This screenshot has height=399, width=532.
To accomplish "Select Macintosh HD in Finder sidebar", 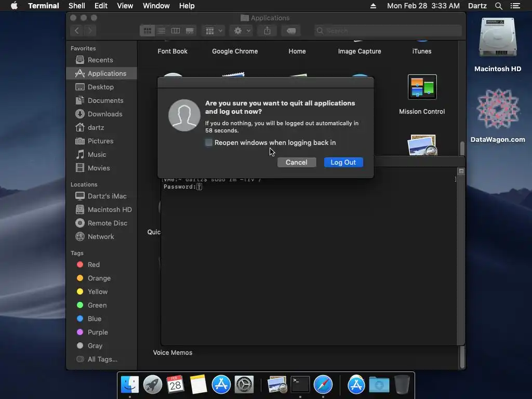I will [x=101, y=210].
